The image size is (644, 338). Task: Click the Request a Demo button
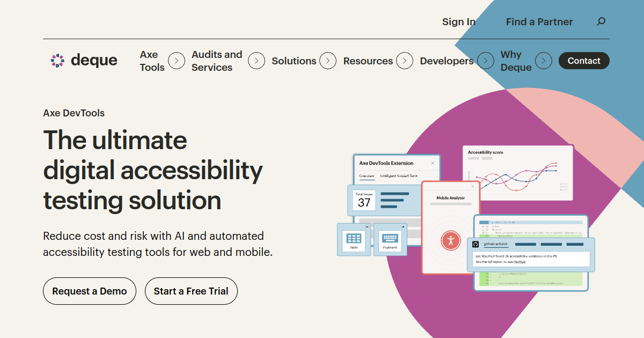(x=90, y=291)
